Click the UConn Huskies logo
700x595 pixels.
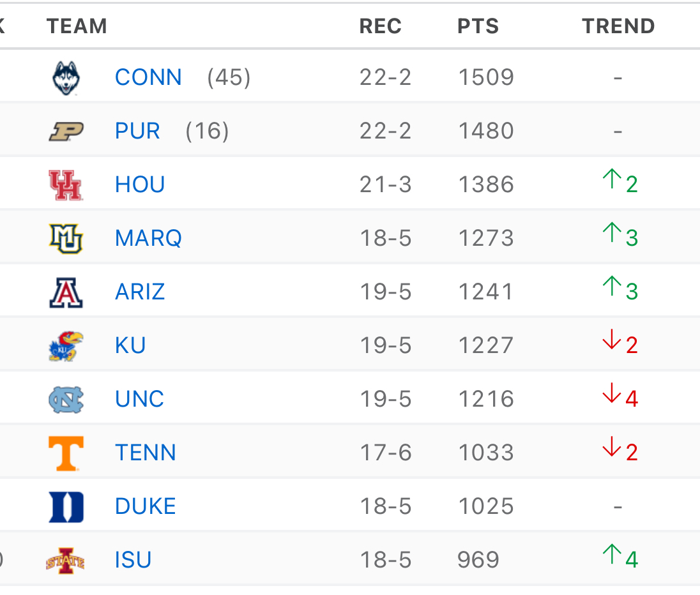tap(66, 78)
